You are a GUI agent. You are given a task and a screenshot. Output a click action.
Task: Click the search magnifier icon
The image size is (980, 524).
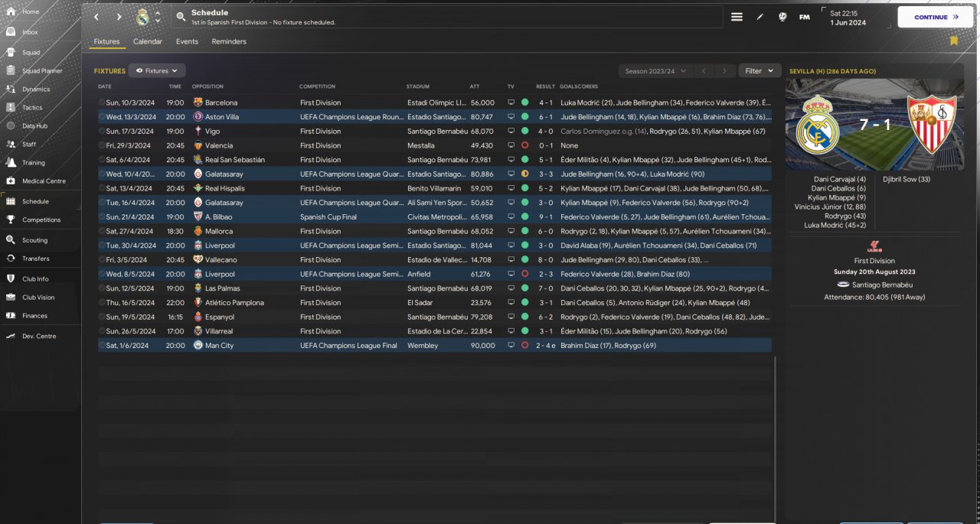pyautogui.click(x=180, y=17)
